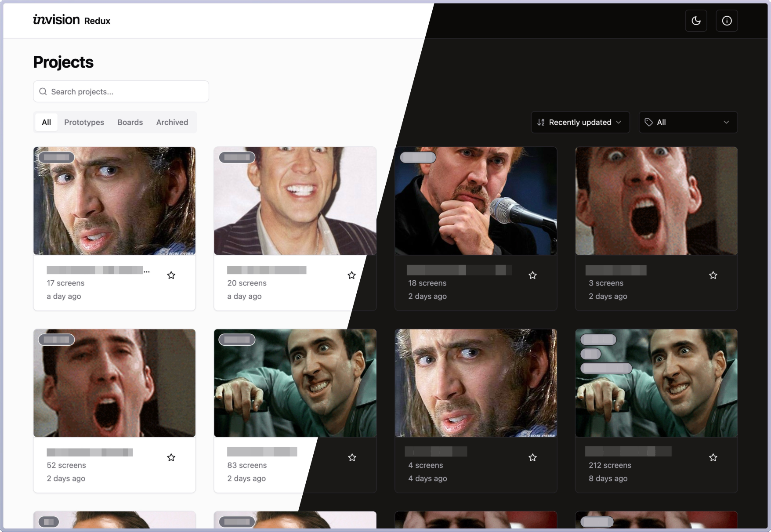Click the tag badge on 83 screens thumbnail
Viewport: 771px width, 532px height.
(x=237, y=340)
